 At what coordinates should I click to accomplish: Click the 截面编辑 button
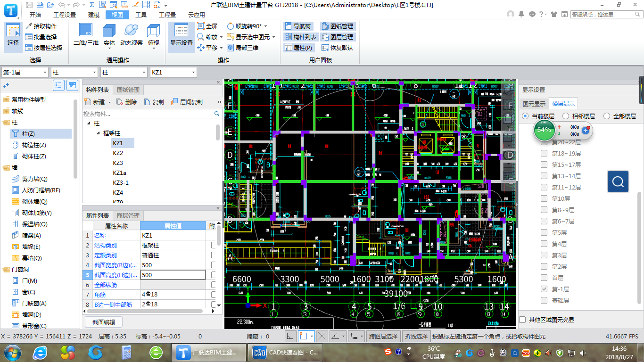(104, 322)
